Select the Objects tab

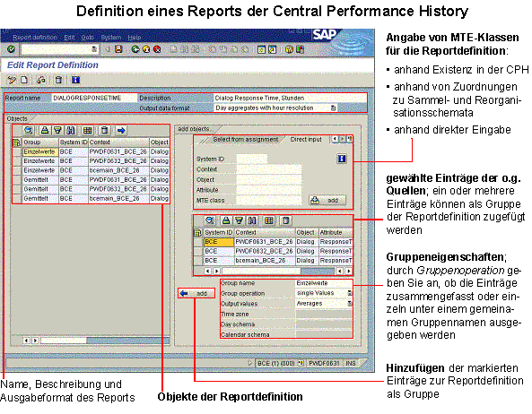click(x=17, y=118)
